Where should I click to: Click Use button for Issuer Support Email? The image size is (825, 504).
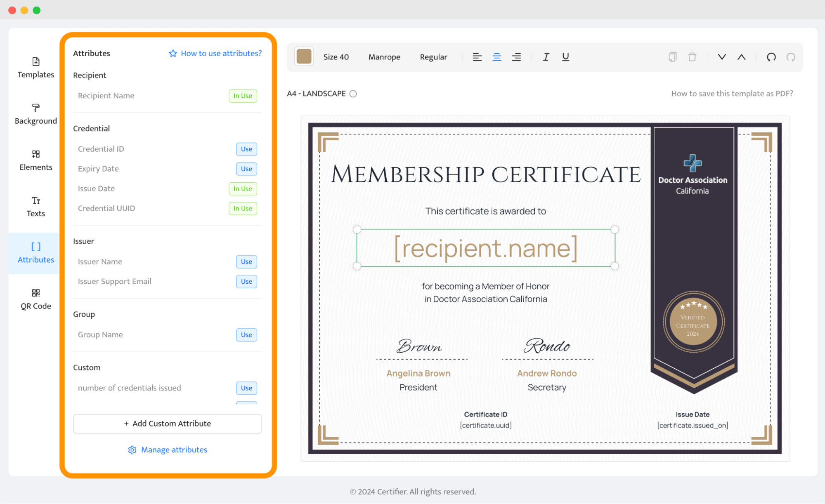[246, 281]
